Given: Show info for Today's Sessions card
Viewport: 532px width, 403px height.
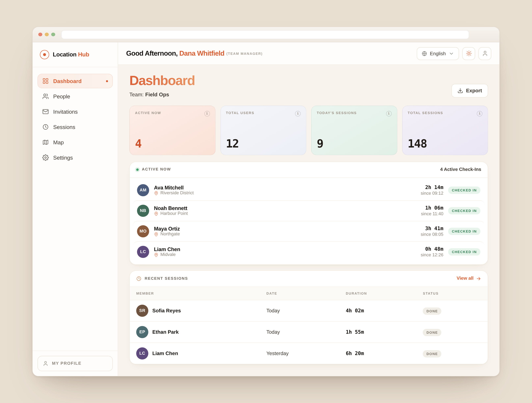Looking at the screenshot, I should (389, 113).
